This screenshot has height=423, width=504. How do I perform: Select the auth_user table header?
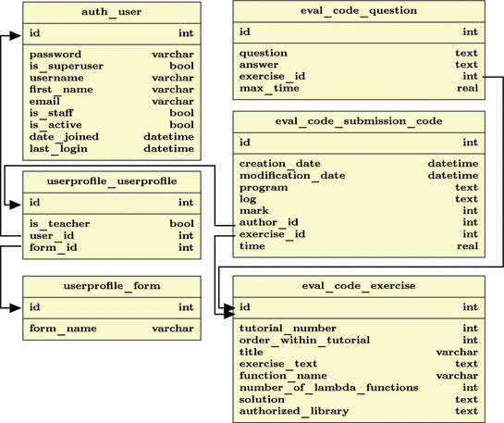point(112,13)
